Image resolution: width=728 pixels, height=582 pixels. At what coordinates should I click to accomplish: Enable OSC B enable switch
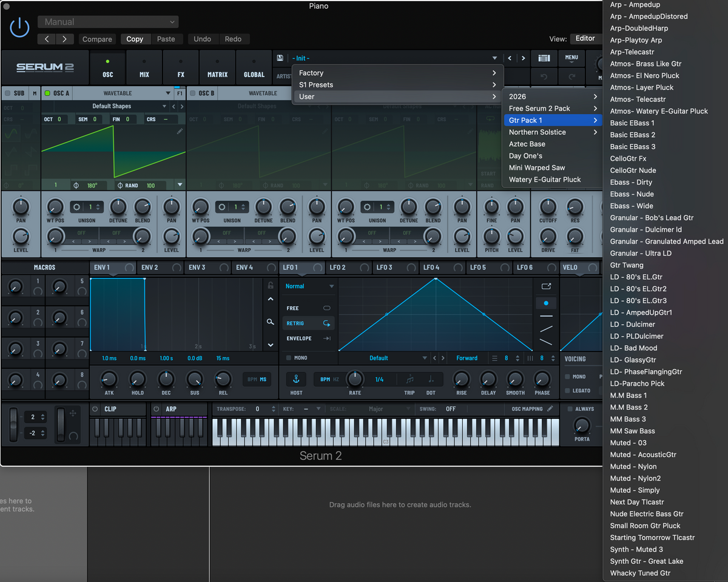click(x=192, y=93)
